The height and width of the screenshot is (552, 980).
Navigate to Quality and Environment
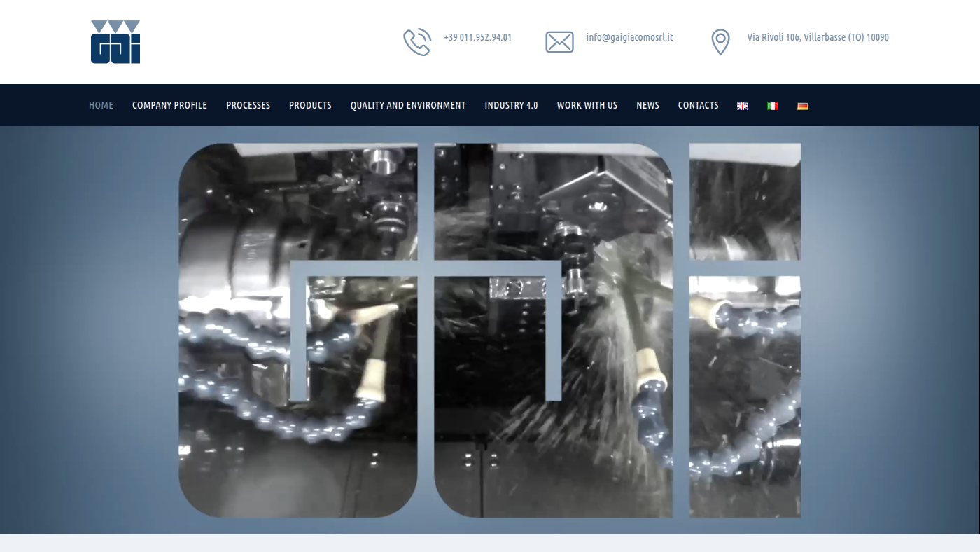[x=408, y=105]
